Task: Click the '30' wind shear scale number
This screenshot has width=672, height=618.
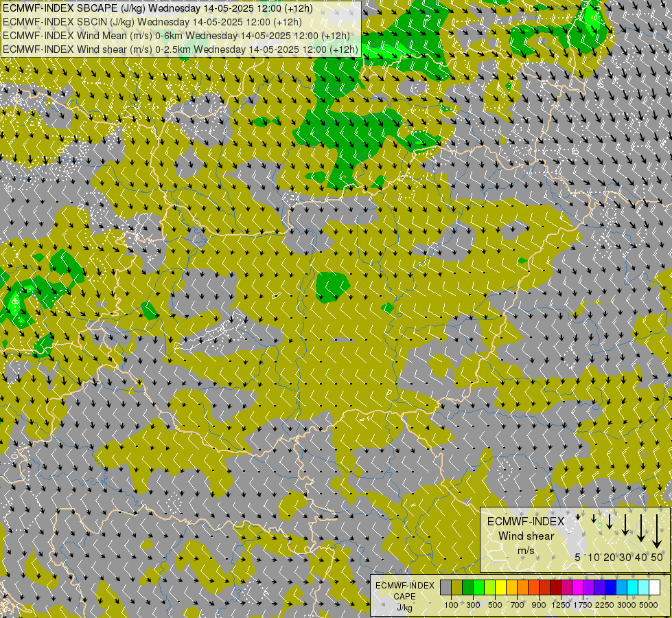Action: click(625, 558)
